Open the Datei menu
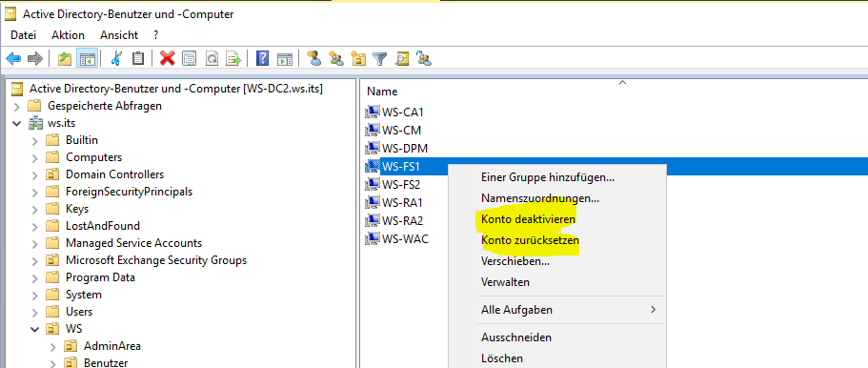868x368 pixels. point(23,35)
